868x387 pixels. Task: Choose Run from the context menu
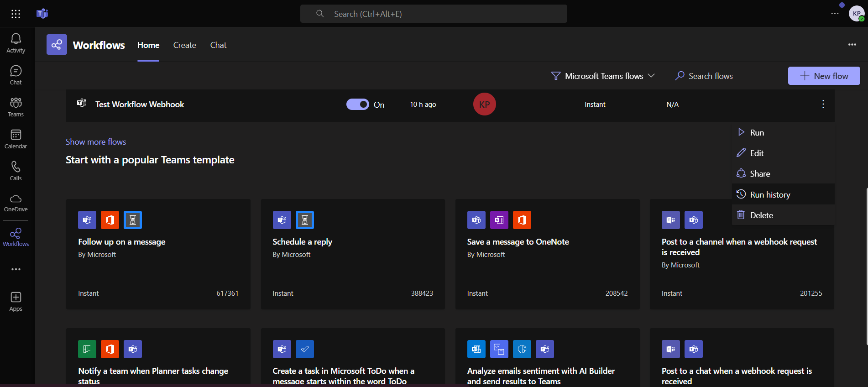[x=783, y=132]
